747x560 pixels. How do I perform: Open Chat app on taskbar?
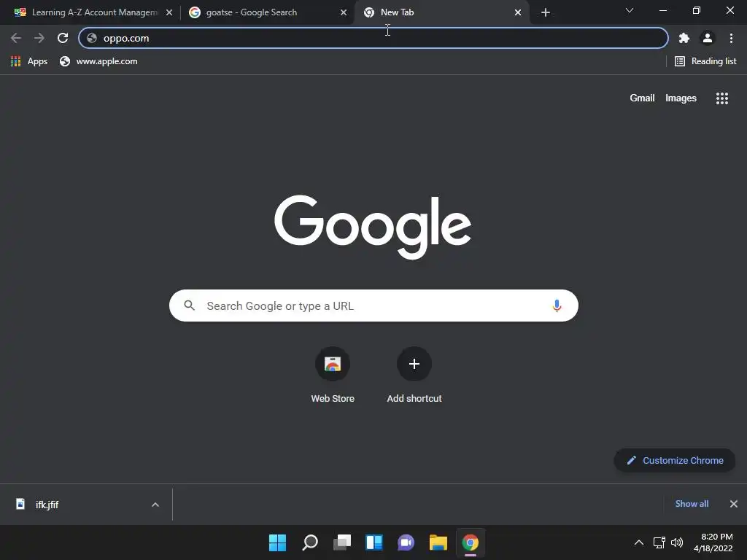click(x=406, y=542)
